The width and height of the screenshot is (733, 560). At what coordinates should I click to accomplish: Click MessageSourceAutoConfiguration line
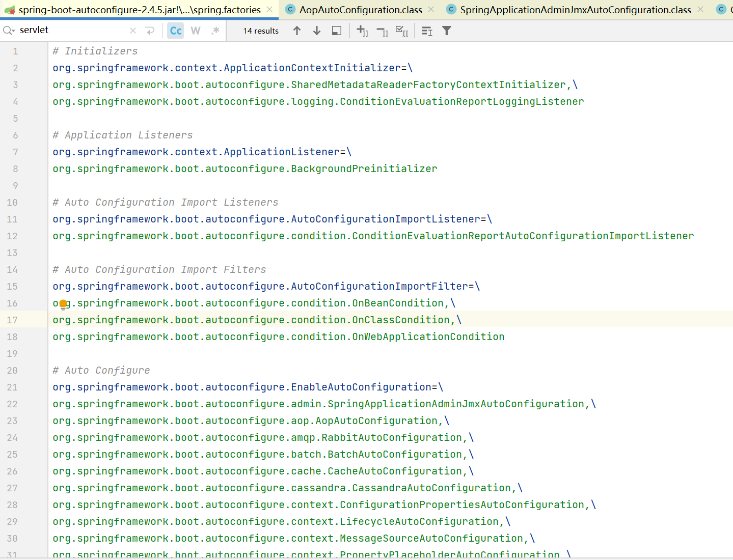click(294, 538)
